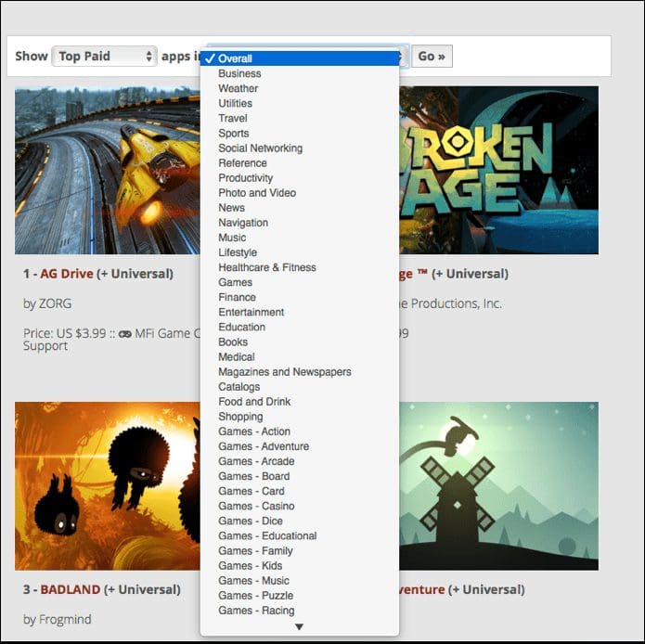Select Healthcare & Fitness option
Image resolution: width=645 pixels, height=644 pixels.
300,267
